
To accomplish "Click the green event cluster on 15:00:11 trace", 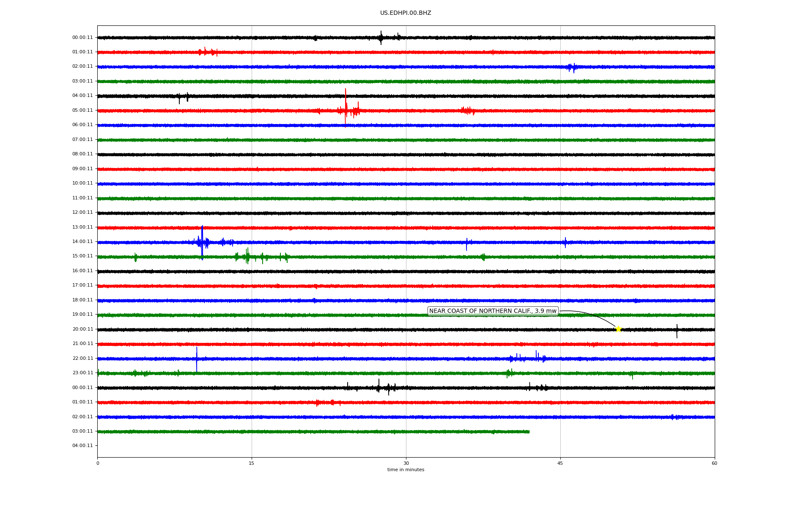I will pos(248,256).
